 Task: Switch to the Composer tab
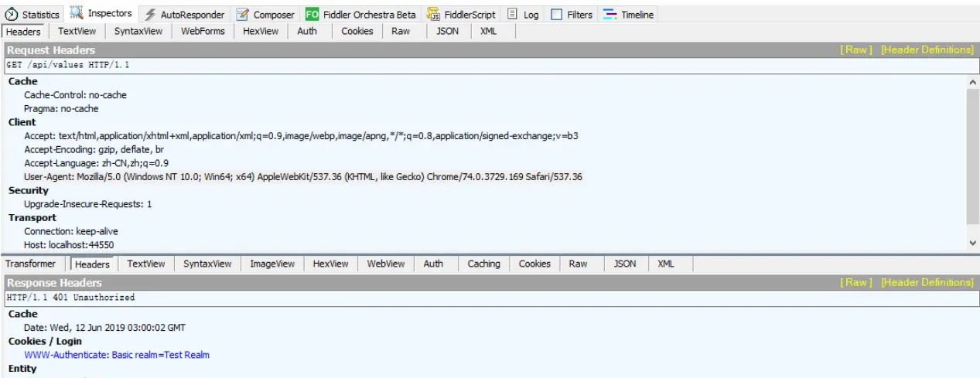266,15
